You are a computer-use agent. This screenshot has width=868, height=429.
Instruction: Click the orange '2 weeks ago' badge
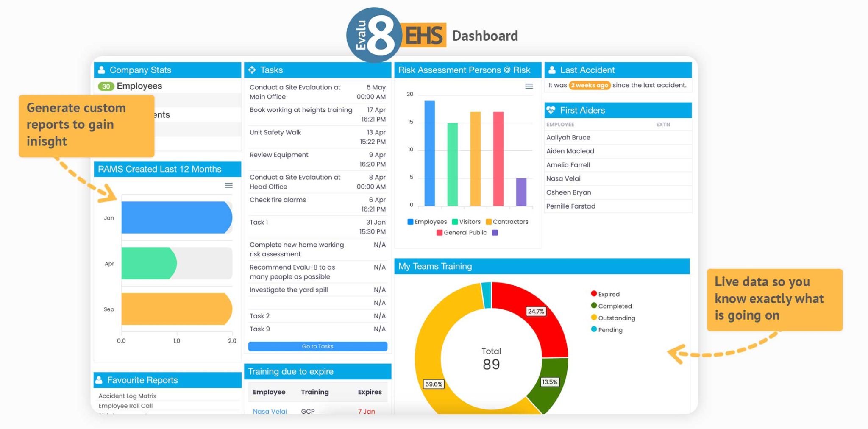[x=590, y=85]
